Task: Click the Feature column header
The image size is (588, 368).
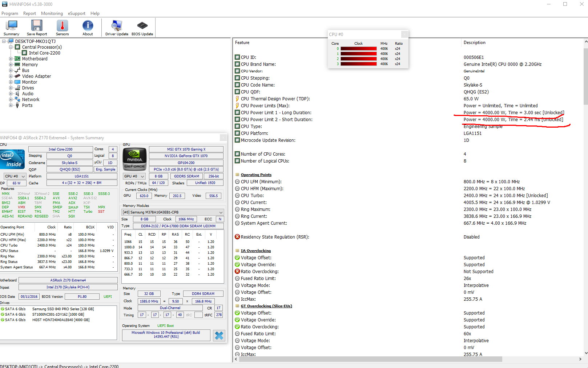Action: (242, 43)
